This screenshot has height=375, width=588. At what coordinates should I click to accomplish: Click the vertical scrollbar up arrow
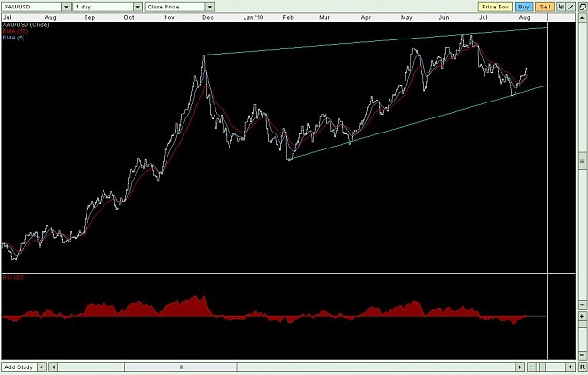(x=582, y=18)
